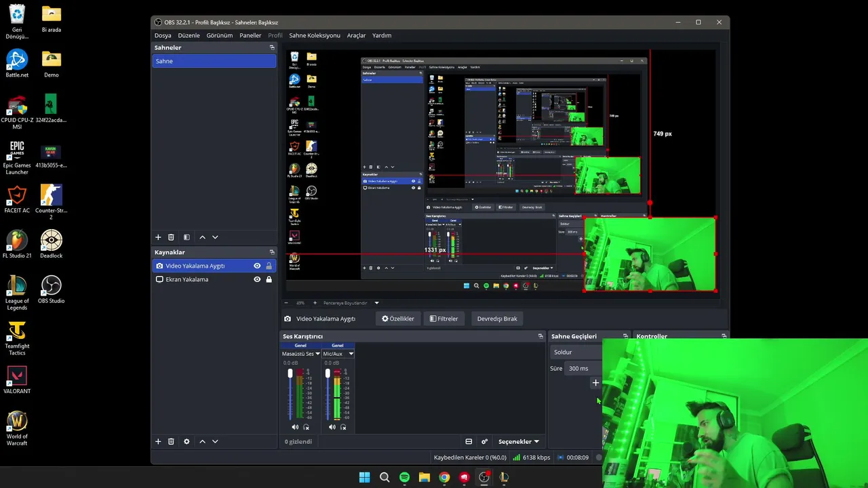This screenshot has width=868, height=488.
Task: Lock the Video Yakalama Aygıtı source
Action: tap(269, 266)
